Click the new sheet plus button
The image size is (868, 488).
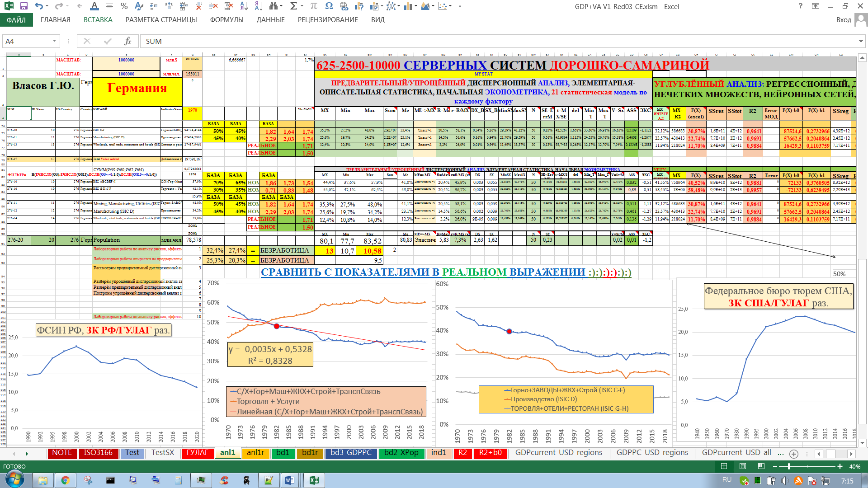793,454
